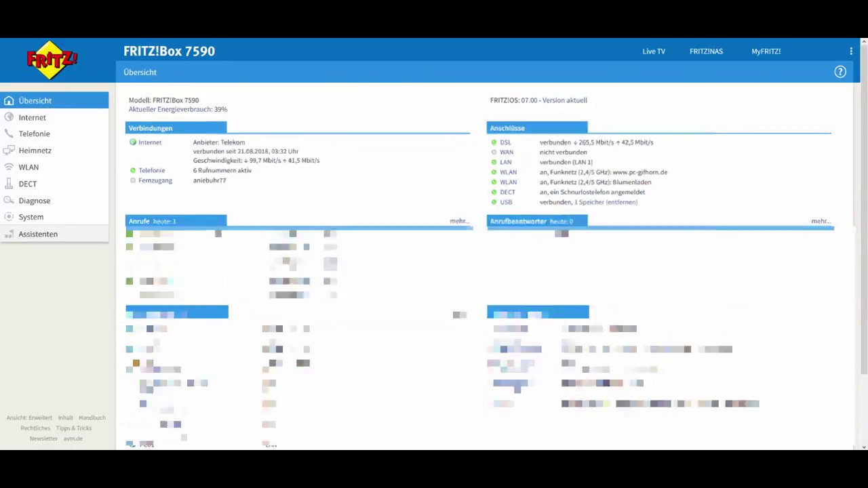This screenshot has height=488, width=868.
Task: Open the Verbindungen section header
Action: [x=176, y=128]
